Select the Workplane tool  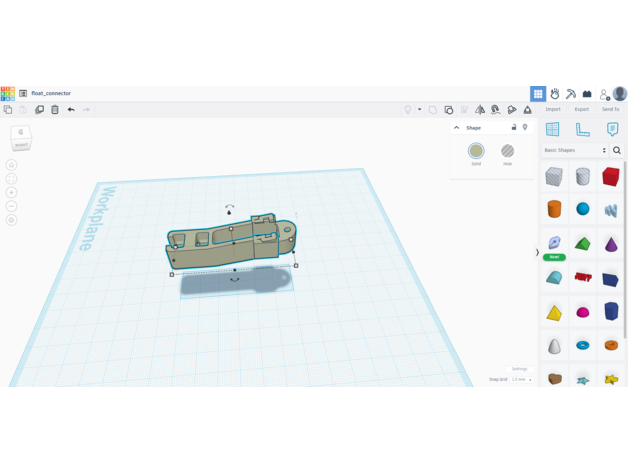552,129
